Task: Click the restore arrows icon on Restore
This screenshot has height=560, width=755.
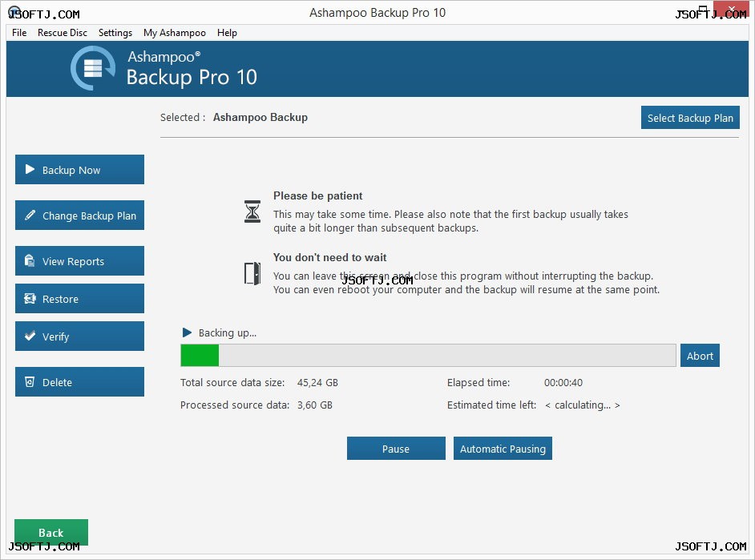Action: (x=30, y=299)
